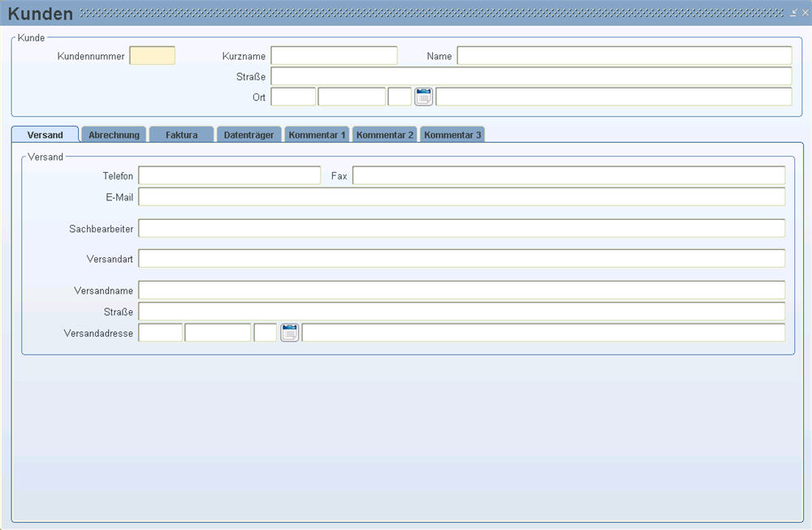Close the Kunden panel with the X icon

(805, 13)
